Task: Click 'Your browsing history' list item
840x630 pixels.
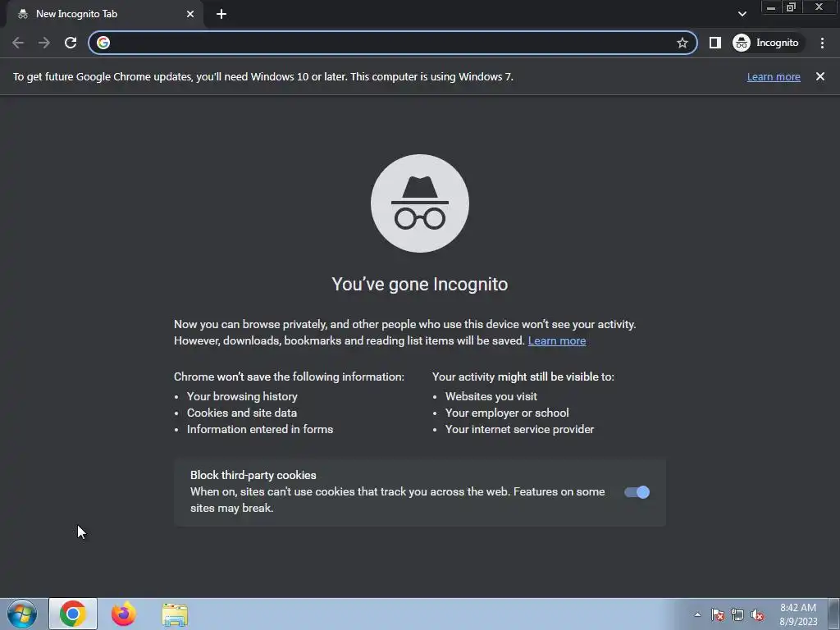Action: pyautogui.click(x=242, y=396)
